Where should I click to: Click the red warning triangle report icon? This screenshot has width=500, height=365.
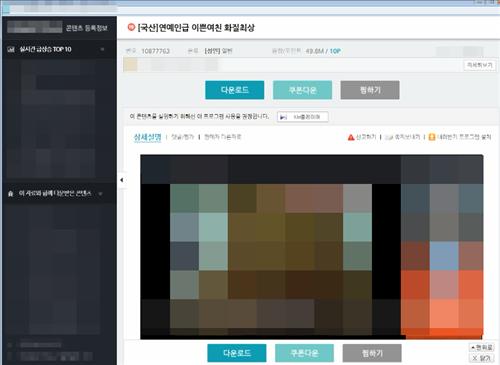coord(351,137)
